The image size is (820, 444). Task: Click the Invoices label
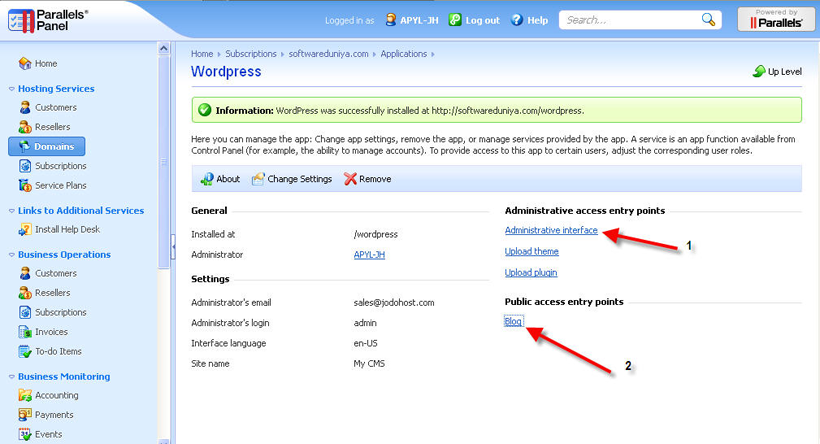pyautogui.click(x=51, y=332)
